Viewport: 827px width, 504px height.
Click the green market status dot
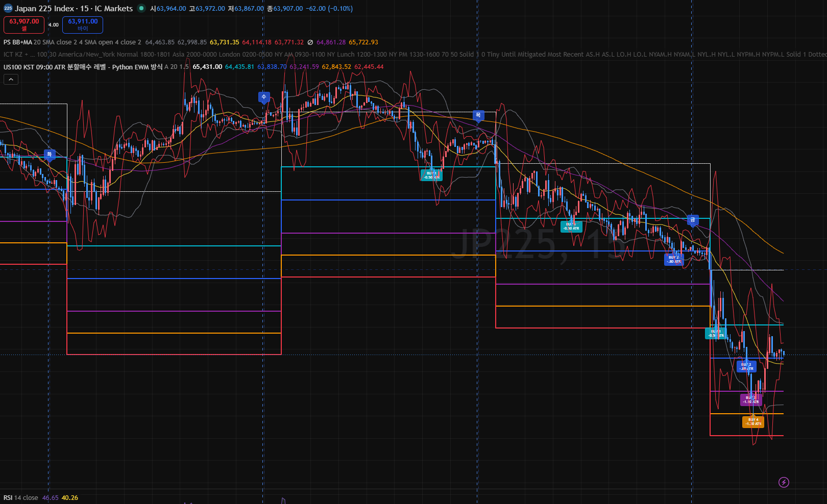coord(141,8)
